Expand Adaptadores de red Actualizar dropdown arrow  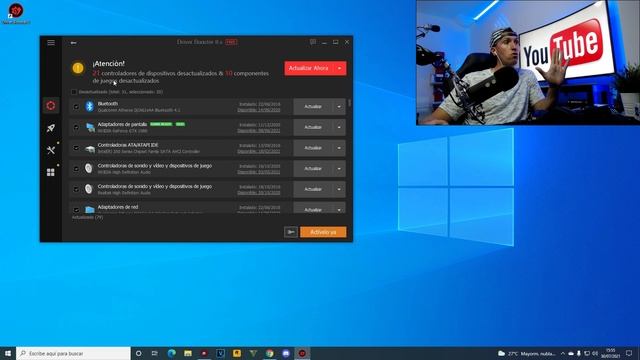(x=339, y=210)
